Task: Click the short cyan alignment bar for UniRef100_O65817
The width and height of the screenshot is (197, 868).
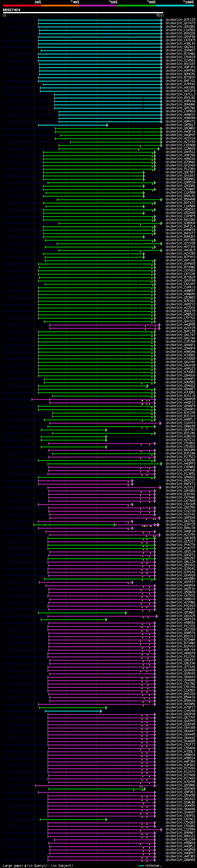Action: tap(73, 125)
